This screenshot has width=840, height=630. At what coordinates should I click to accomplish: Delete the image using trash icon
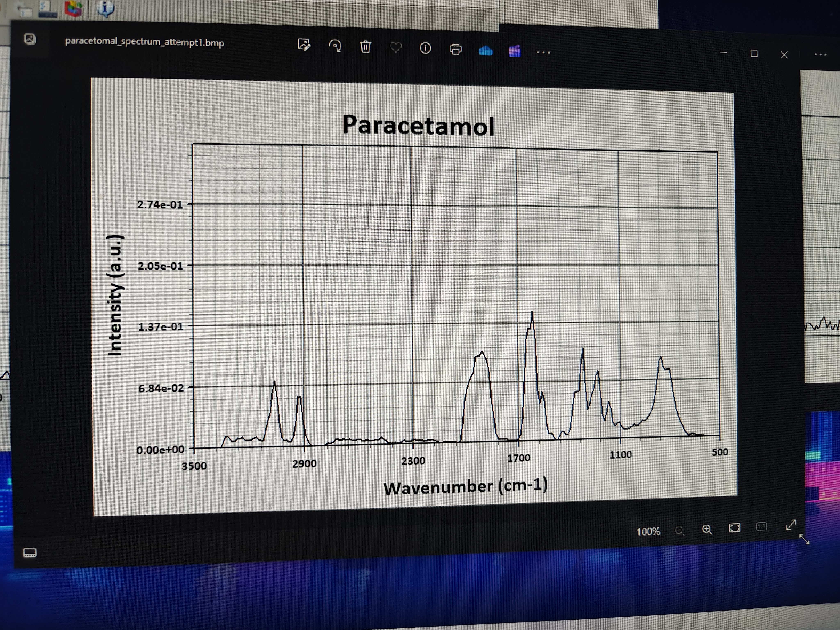coord(365,47)
